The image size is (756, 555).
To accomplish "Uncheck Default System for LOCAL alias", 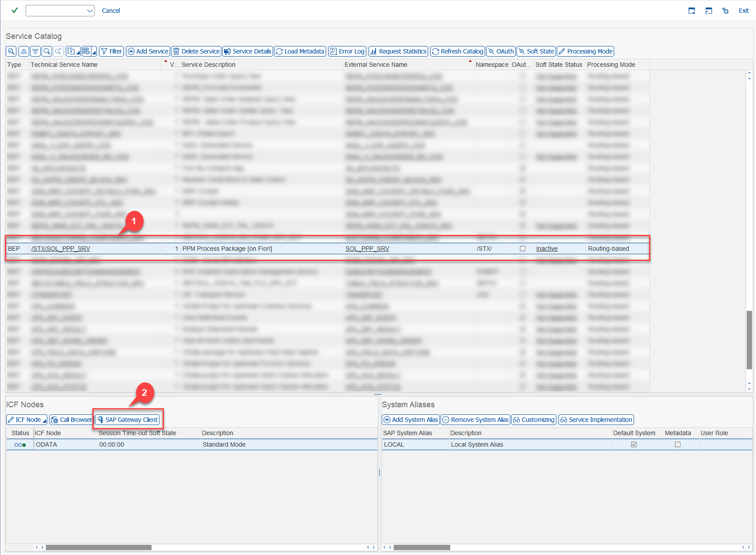I will (634, 444).
